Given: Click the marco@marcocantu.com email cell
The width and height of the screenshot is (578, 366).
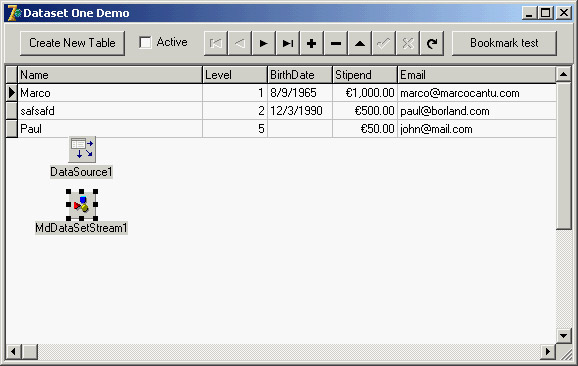Looking at the screenshot, I should coord(477,93).
